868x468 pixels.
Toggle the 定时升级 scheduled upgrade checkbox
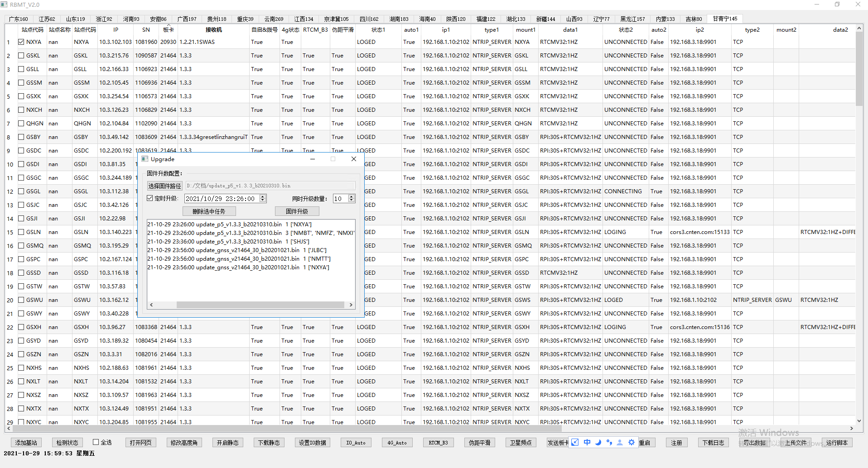coord(150,198)
